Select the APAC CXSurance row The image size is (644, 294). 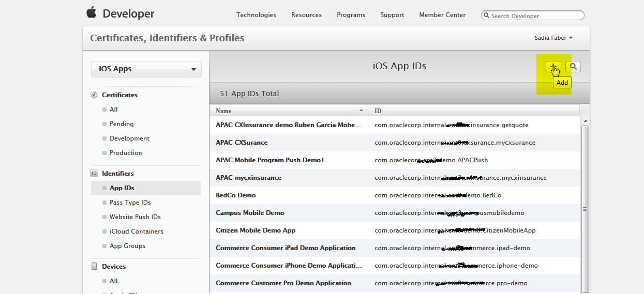[395, 143]
